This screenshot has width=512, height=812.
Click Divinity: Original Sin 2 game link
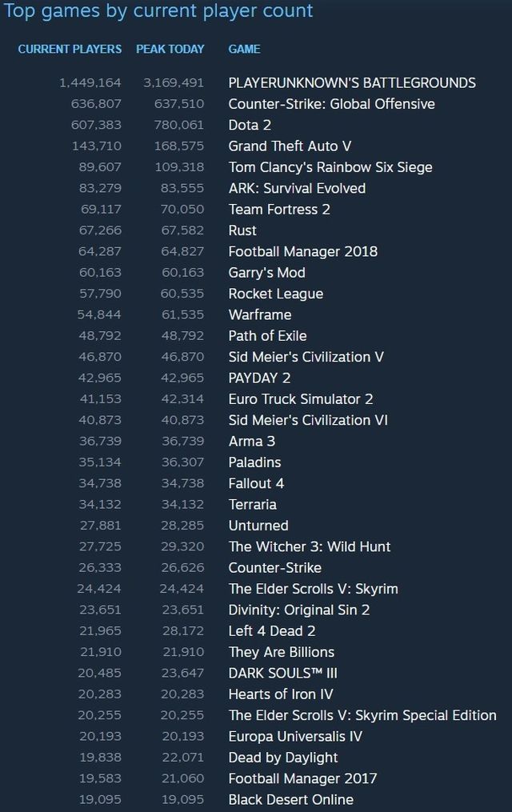pyautogui.click(x=298, y=610)
